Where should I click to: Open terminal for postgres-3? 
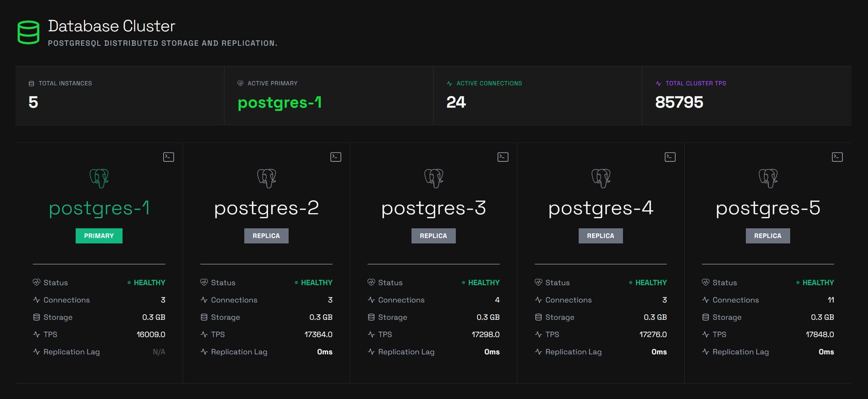(x=503, y=157)
